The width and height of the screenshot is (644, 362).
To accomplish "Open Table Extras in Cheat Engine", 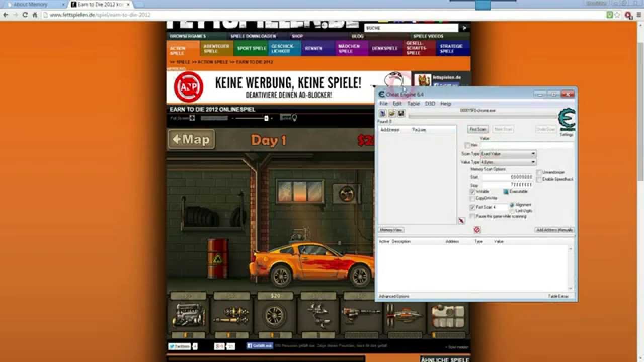I will (558, 296).
